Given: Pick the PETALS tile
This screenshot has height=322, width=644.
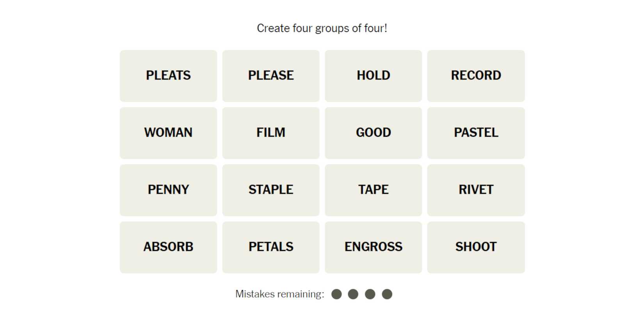Looking at the screenshot, I should click(271, 247).
